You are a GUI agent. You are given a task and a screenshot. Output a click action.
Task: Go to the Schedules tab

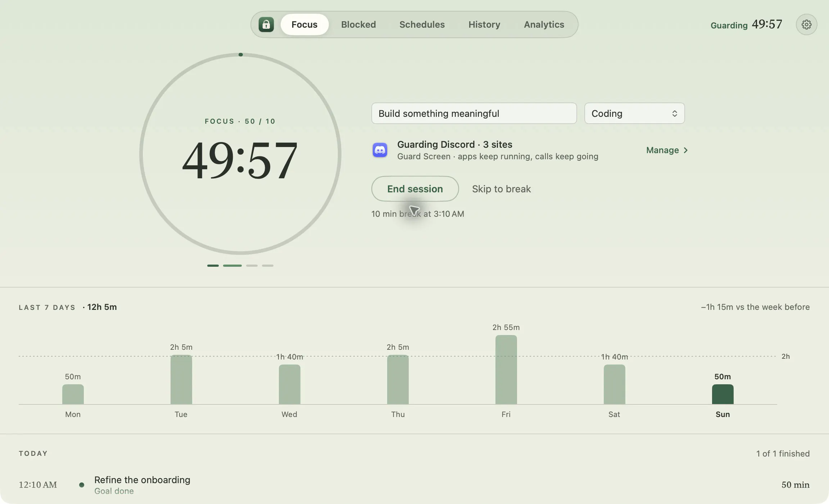pyautogui.click(x=422, y=24)
